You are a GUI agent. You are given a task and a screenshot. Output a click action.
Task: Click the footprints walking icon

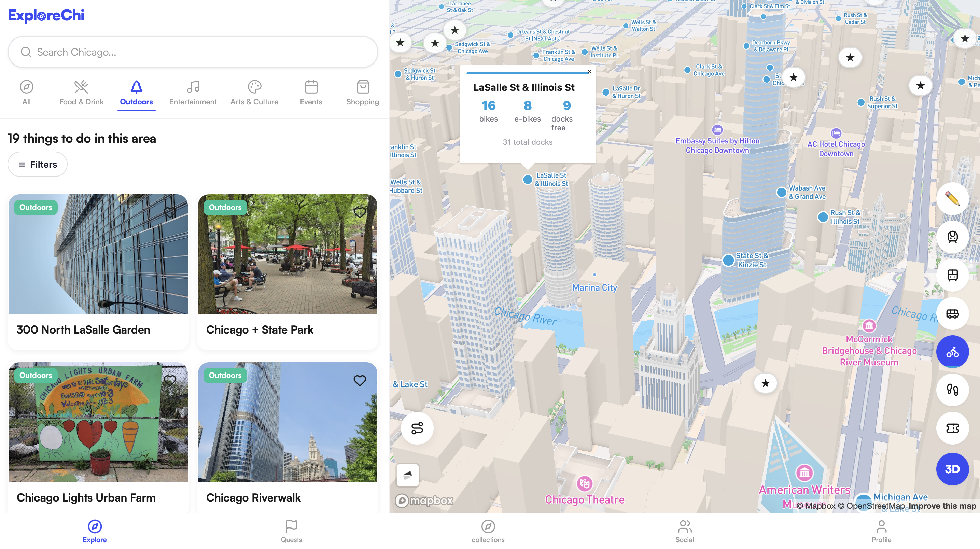[x=952, y=390]
